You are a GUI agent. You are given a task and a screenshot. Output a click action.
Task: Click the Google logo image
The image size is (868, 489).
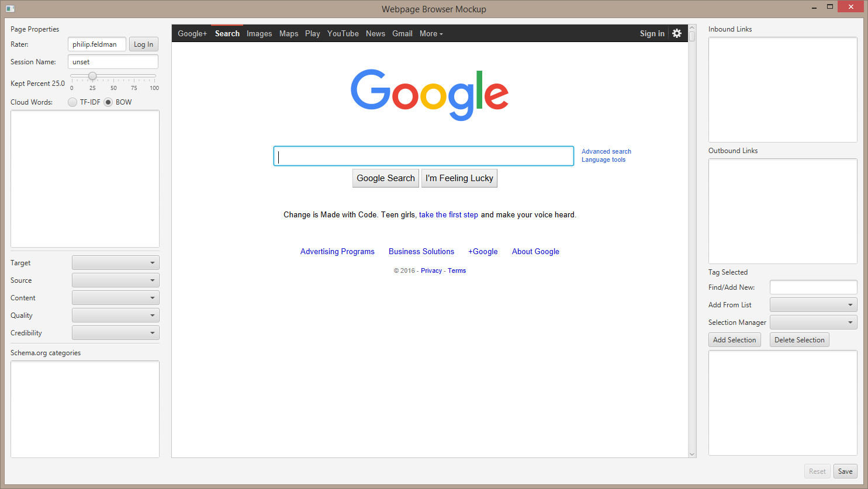(x=430, y=95)
